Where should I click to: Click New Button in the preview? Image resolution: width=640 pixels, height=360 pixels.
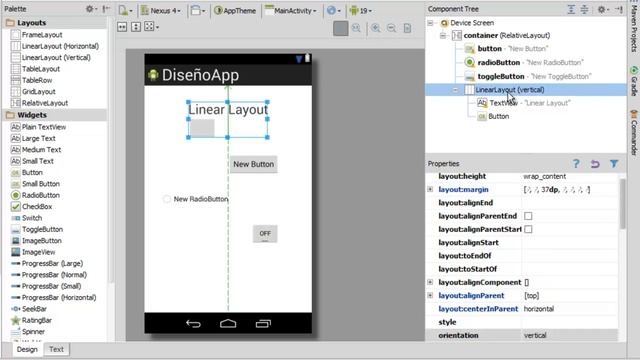253,164
